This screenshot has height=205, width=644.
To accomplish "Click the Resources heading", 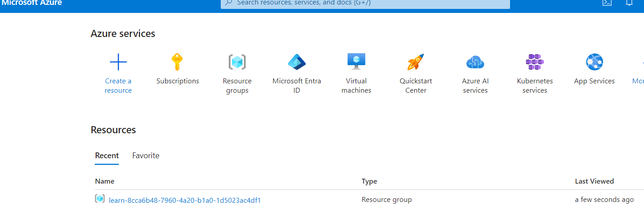I will pyautogui.click(x=113, y=130).
